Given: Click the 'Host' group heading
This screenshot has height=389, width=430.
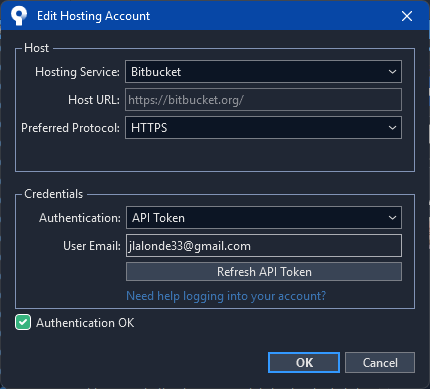Looking at the screenshot, I should [x=37, y=48].
